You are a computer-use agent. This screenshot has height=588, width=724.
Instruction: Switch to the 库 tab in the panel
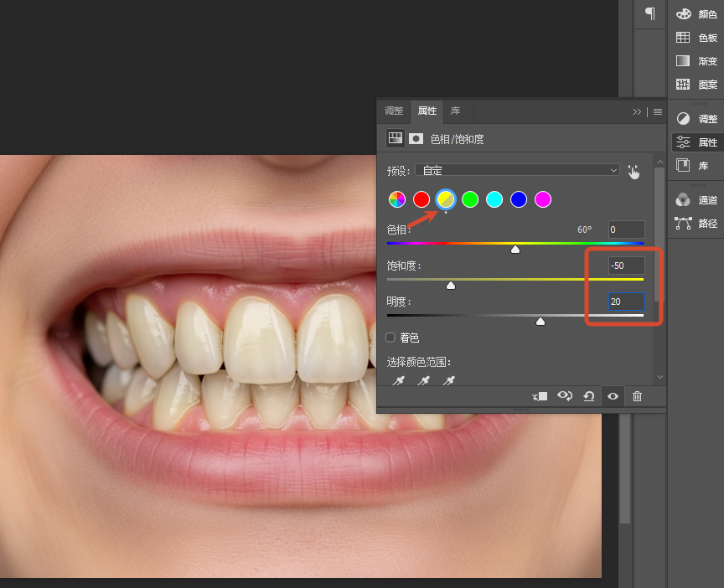[x=455, y=111]
